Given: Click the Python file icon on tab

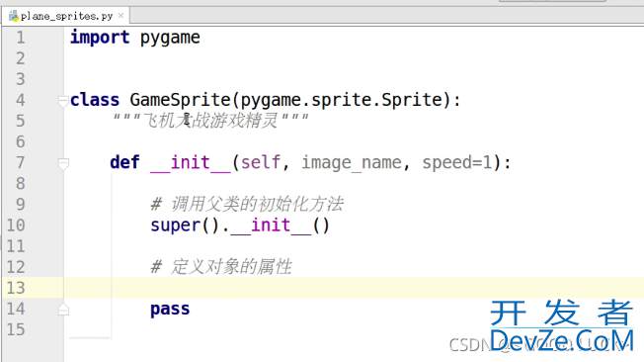Looking at the screenshot, I should click(14, 16).
